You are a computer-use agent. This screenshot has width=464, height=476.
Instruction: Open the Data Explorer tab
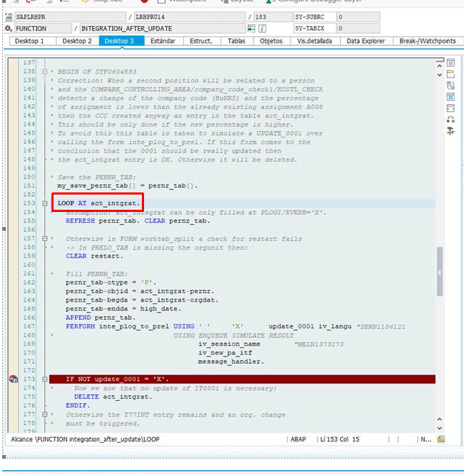367,41
